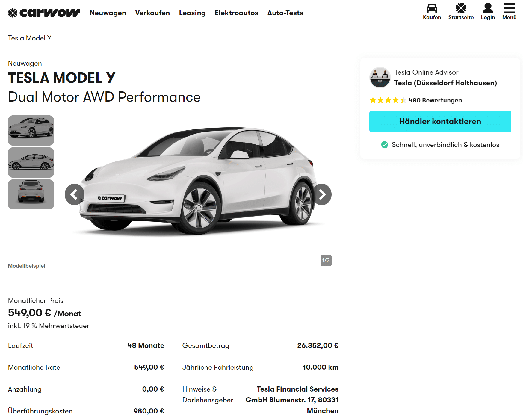The image size is (523, 420).
Task: Click Schnell, unverbindlich & kostenlos text
Action: [x=445, y=145]
